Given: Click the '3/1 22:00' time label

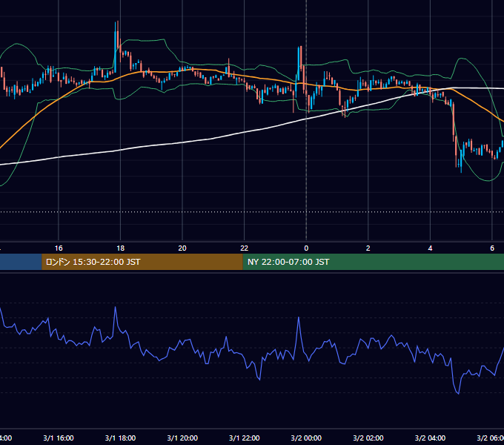Looking at the screenshot, I should pos(245,438).
